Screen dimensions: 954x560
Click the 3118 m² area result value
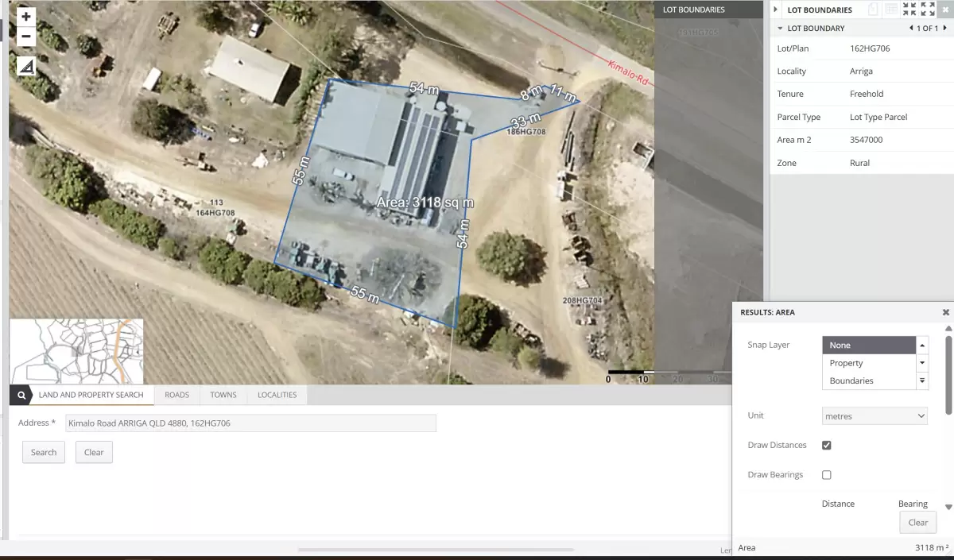[x=932, y=547]
